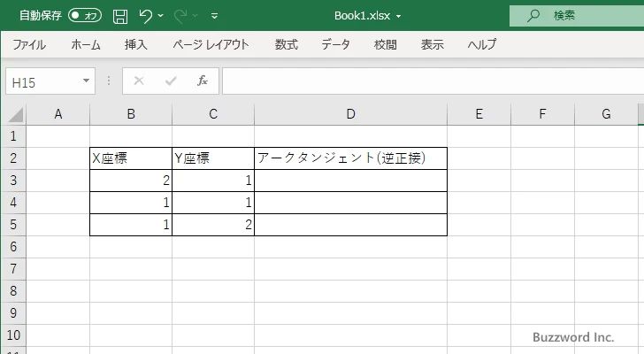Viewport: 644px width, 354px height.
Task: Switch to the ホーム tab
Action: (86, 44)
